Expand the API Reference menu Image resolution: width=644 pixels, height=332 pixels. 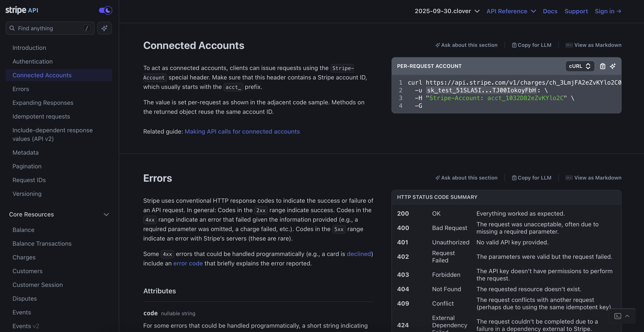click(x=511, y=11)
